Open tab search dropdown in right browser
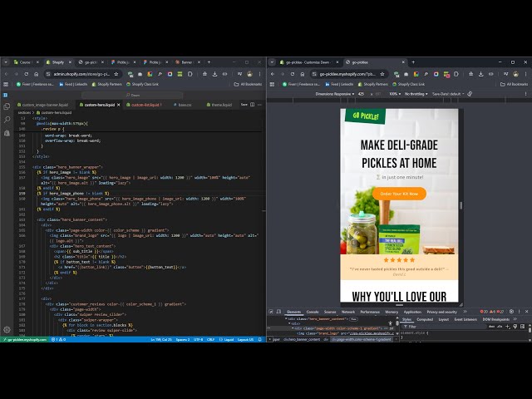The width and height of the screenshot is (532, 399). tap(272, 62)
